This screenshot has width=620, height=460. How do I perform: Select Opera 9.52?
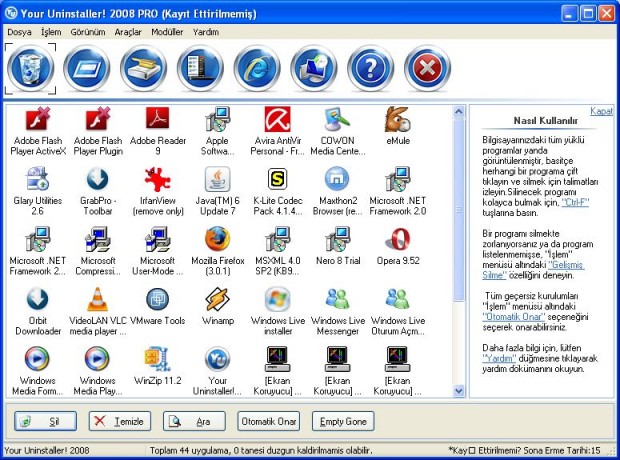point(398,246)
